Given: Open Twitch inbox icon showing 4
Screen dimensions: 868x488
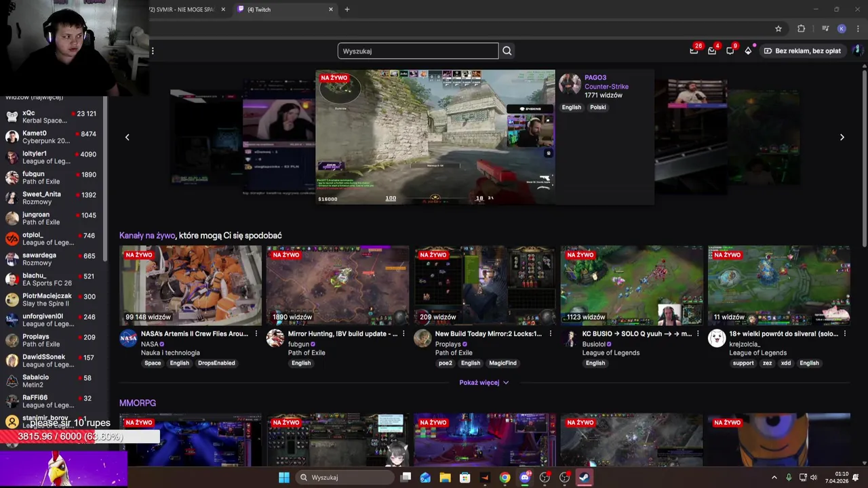Looking at the screenshot, I should [x=712, y=50].
